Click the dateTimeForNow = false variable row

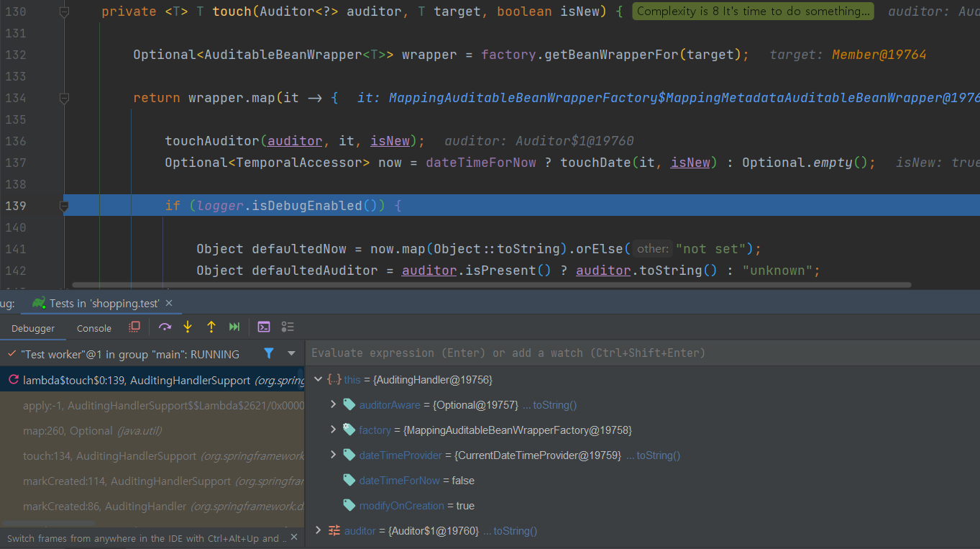coord(642,480)
